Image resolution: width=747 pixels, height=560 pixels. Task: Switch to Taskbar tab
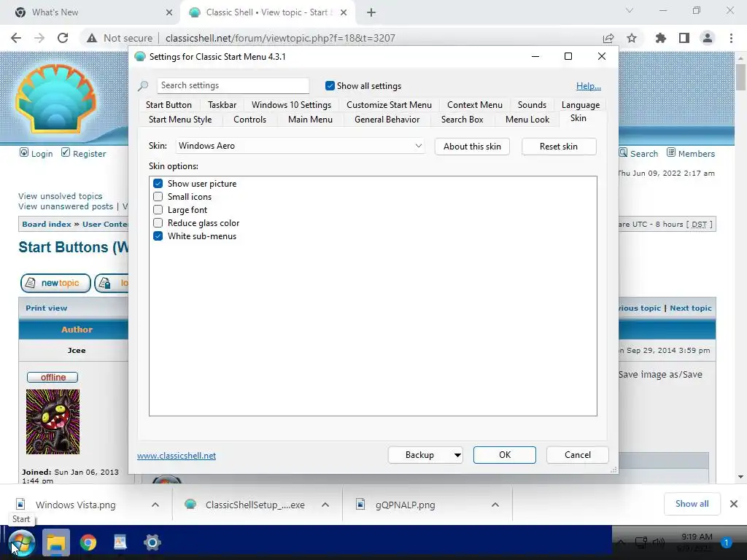[222, 105]
